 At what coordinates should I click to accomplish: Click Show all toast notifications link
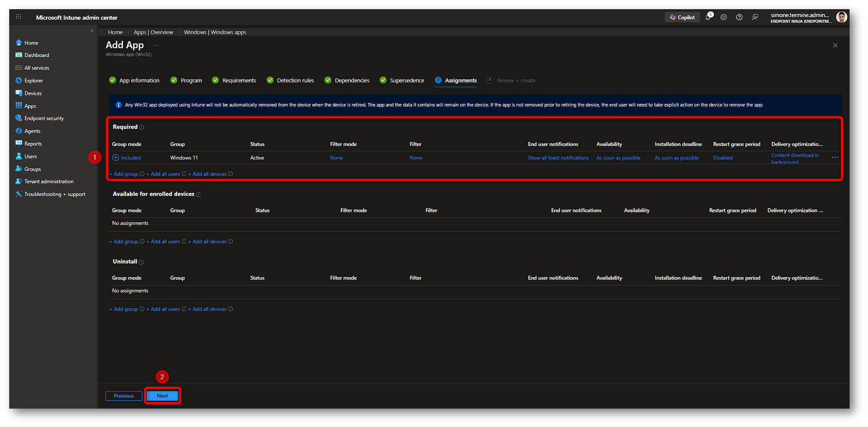pos(558,158)
